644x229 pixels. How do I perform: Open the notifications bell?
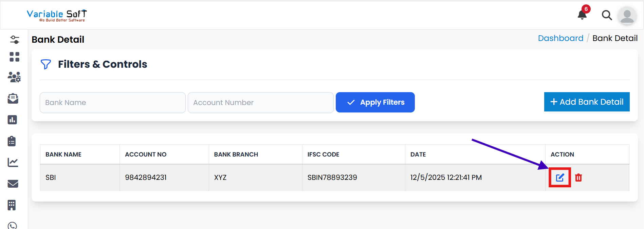click(583, 15)
